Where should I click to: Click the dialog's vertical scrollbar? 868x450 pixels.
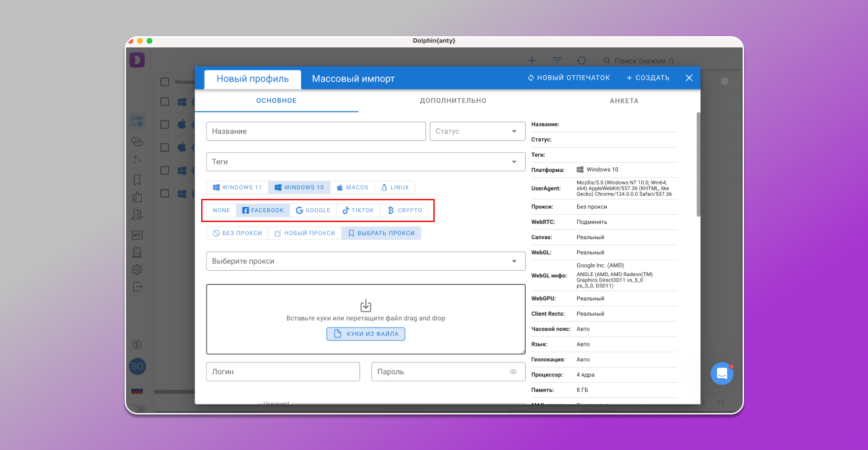[x=698, y=165]
